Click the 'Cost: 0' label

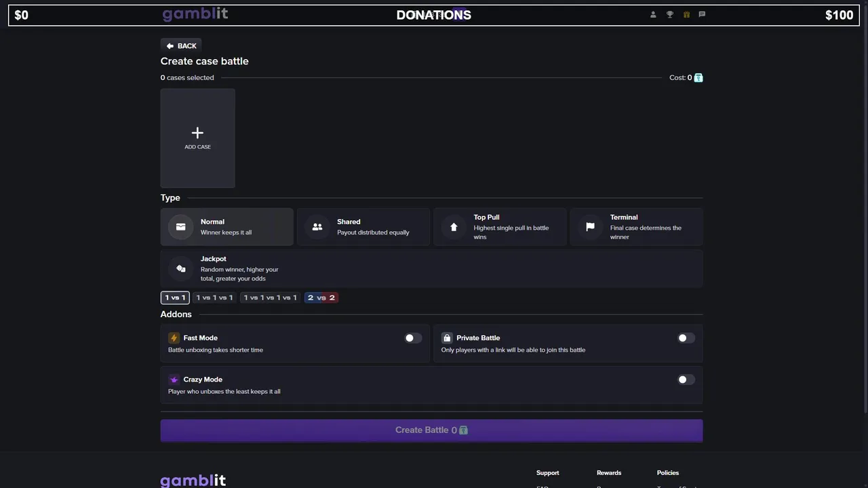point(681,78)
